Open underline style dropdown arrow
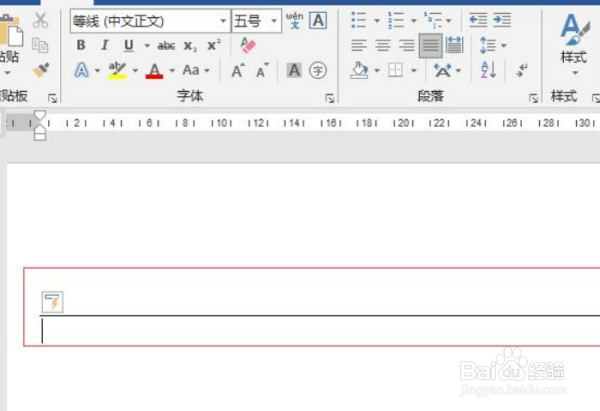 147,46
